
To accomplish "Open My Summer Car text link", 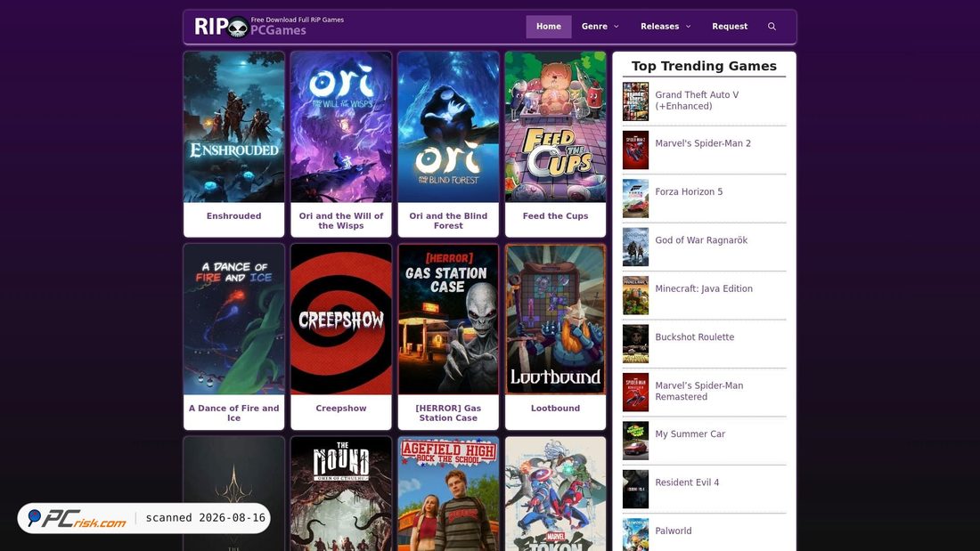I will 690,434.
